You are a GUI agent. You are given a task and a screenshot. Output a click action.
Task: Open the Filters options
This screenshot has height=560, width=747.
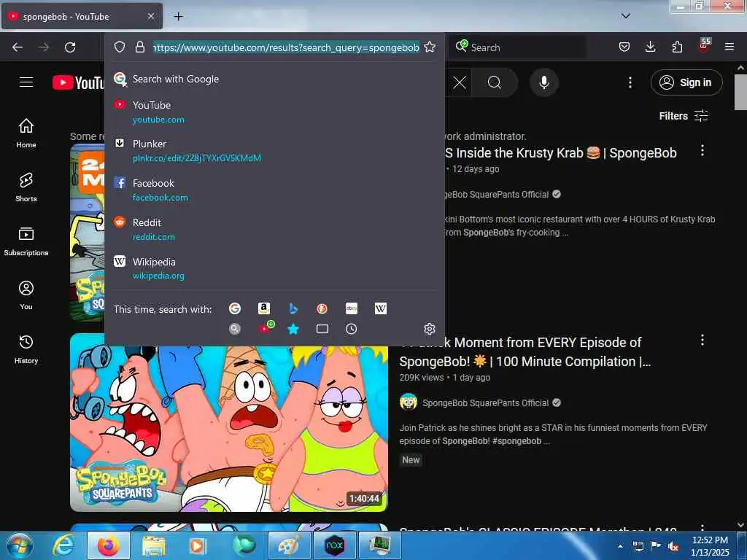coord(683,116)
